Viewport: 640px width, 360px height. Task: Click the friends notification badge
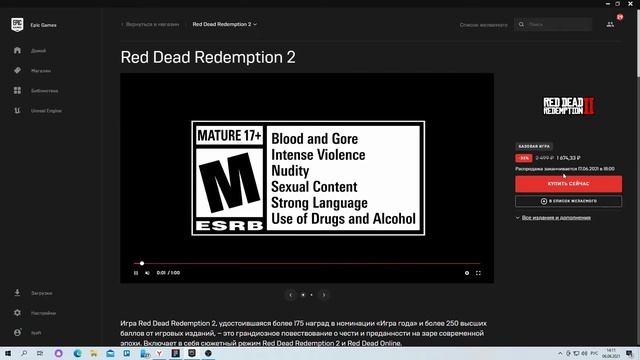620,17
